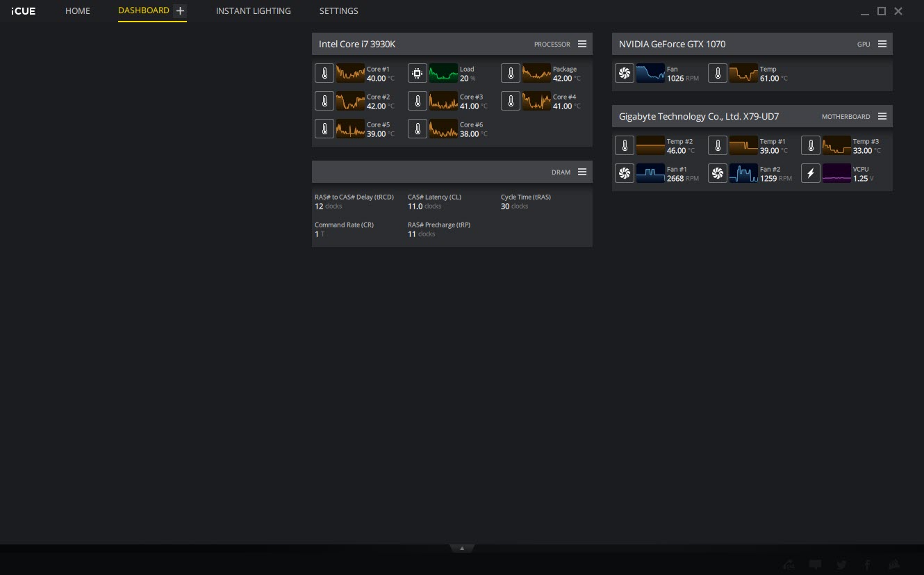This screenshot has height=575, width=924.
Task: Click the Command Rate (CR) value
Action: [x=320, y=234]
